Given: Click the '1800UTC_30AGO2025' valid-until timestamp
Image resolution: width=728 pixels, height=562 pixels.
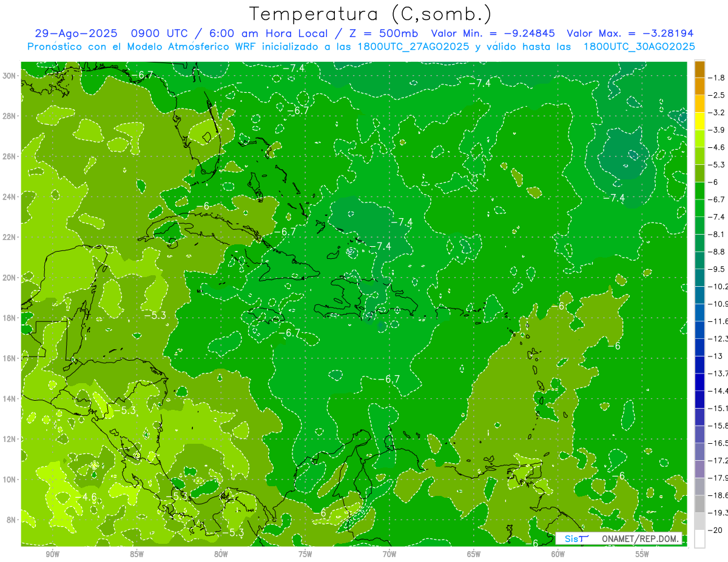Looking at the screenshot, I should click(639, 47).
